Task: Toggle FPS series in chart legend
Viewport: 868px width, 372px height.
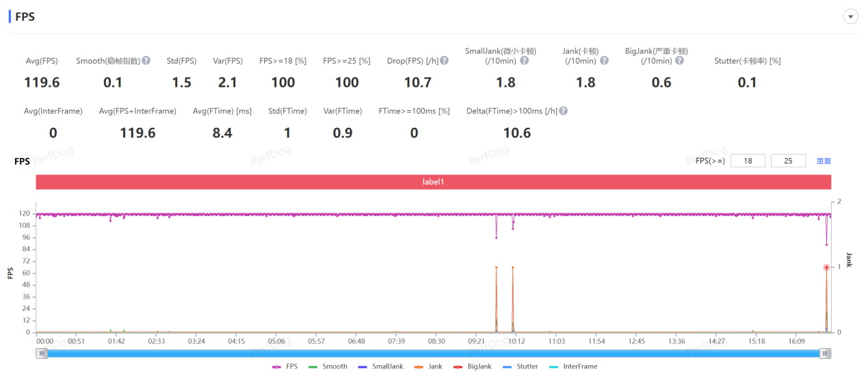Action: (285, 367)
